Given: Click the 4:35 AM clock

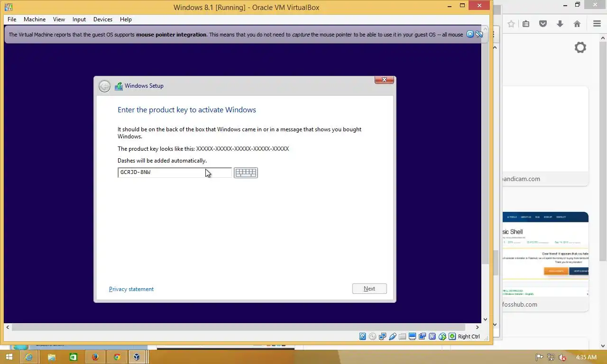Looking at the screenshot, I should 586,357.
